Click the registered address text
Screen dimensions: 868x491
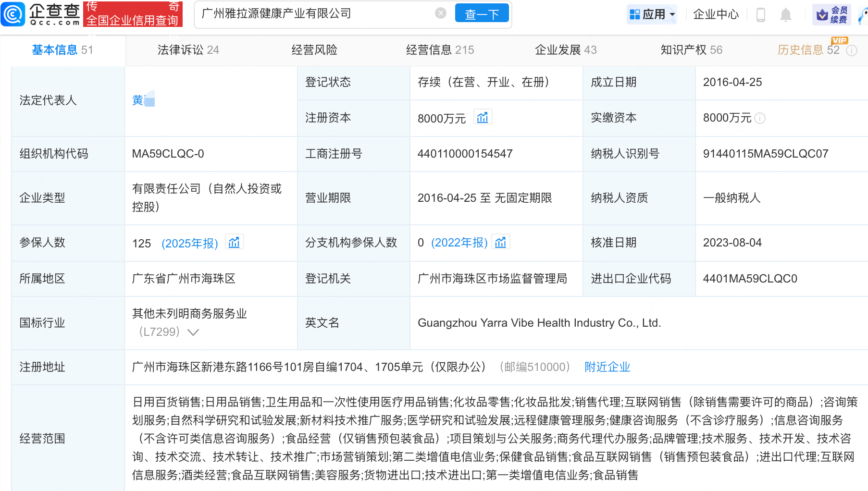point(309,367)
